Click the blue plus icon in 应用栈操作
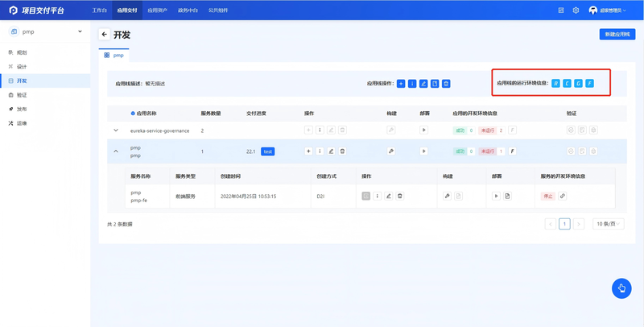644x327 pixels. (401, 84)
